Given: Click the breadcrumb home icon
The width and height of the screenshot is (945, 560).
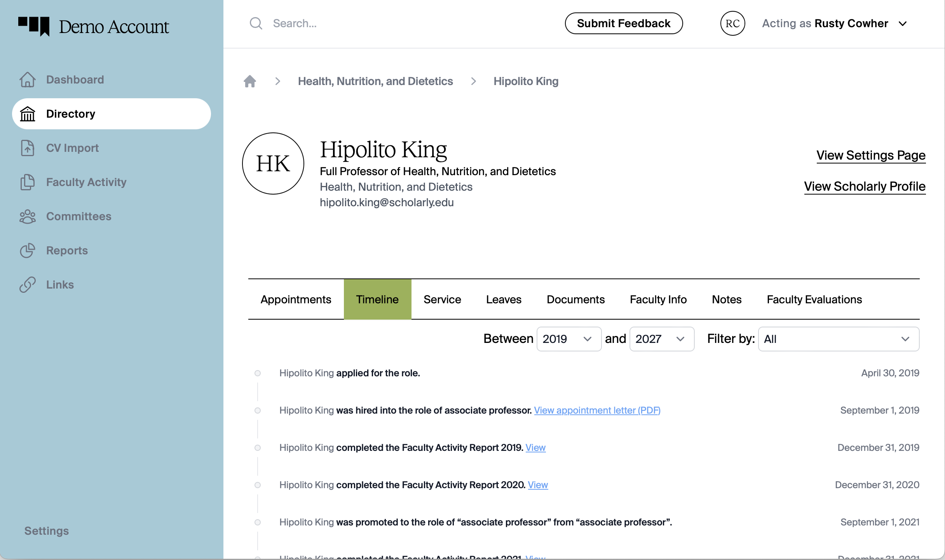Looking at the screenshot, I should [250, 81].
